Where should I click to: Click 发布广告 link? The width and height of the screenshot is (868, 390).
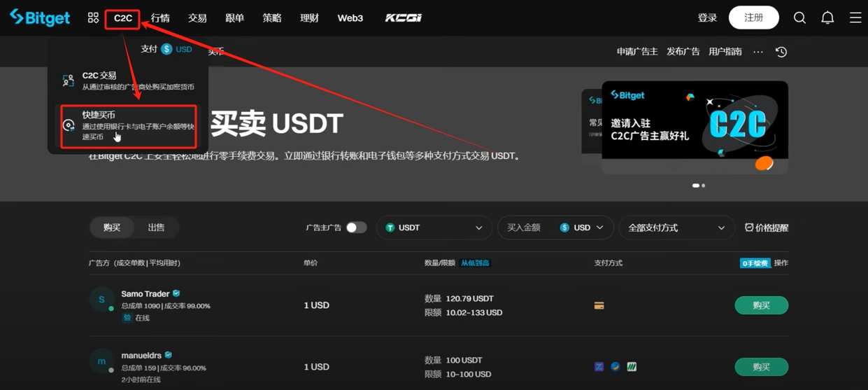683,52
